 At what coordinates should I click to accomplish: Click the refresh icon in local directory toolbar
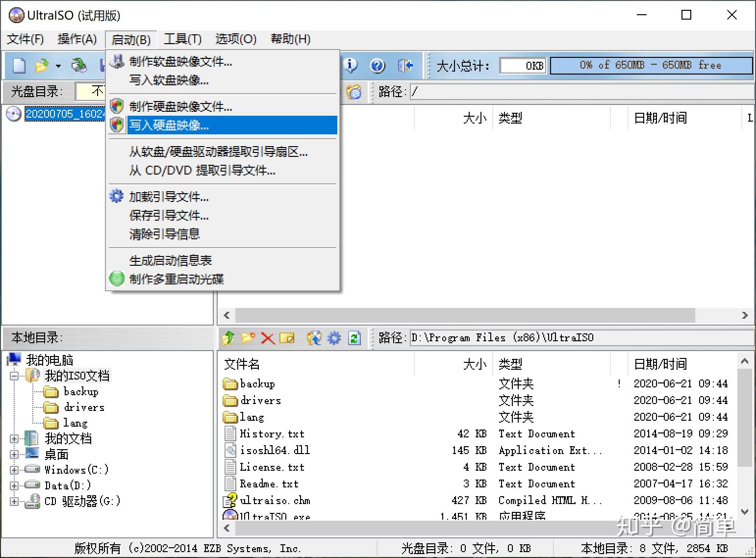[354, 338]
